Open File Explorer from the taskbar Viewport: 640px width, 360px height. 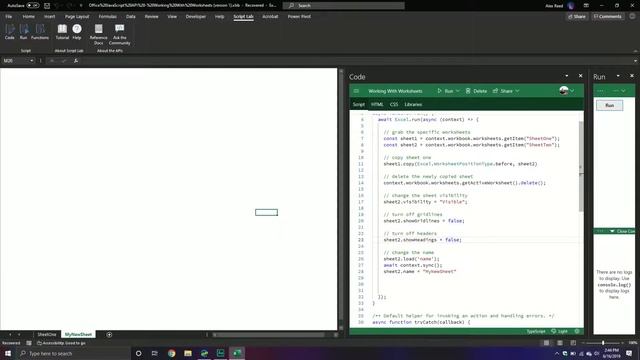pos(188,353)
